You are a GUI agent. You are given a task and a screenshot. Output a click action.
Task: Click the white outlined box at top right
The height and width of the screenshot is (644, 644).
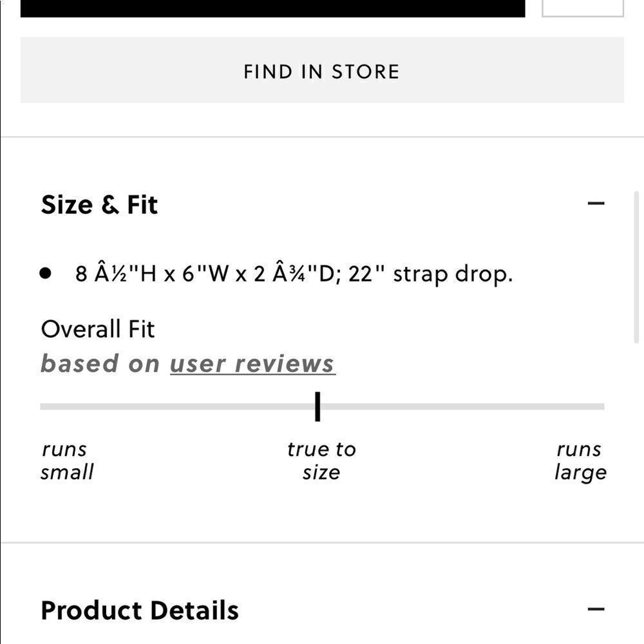pos(582,8)
